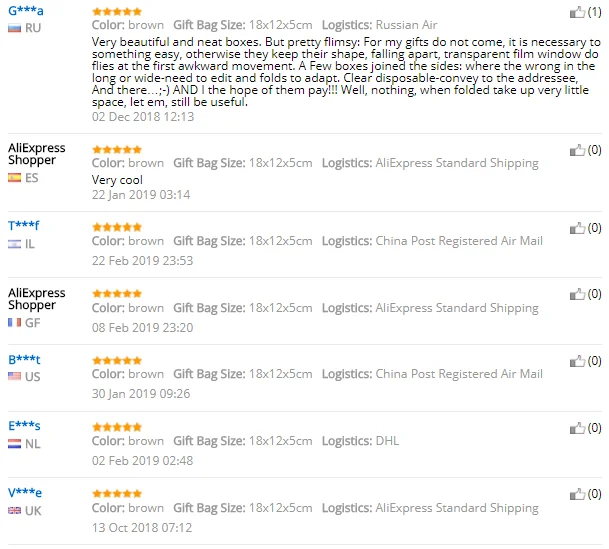Click the UK flag beside V***e
Viewport: 609px width, 549px height.
[14, 510]
